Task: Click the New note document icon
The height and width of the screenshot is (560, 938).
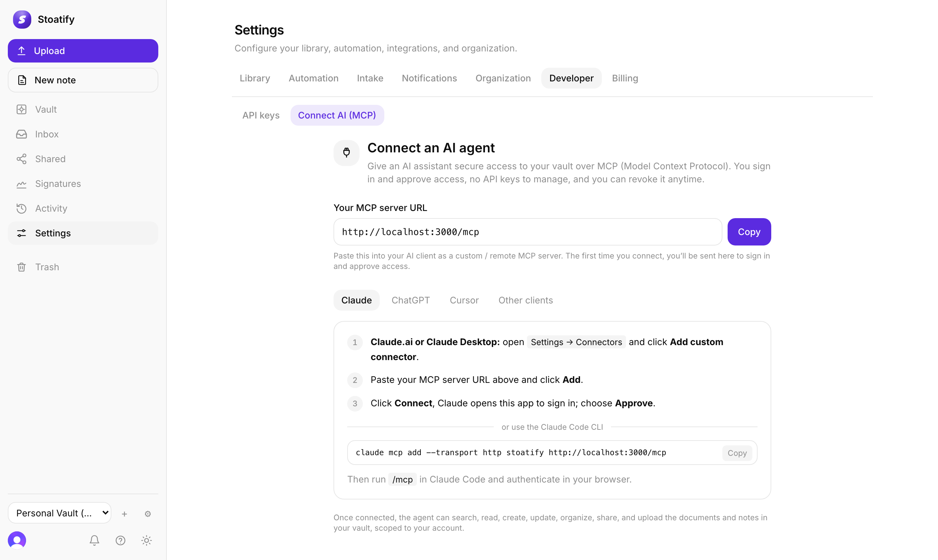Action: [22, 80]
